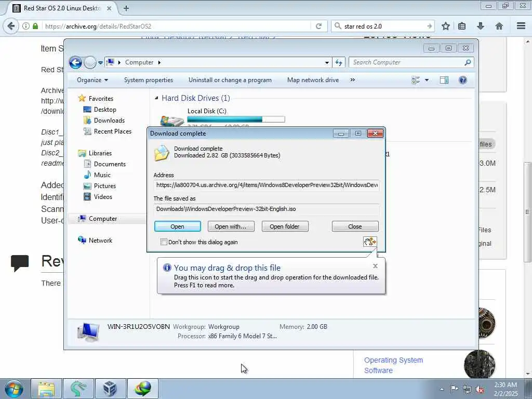The image size is (532, 399).
Task: Click the Search Computer field
Action: 407,62
